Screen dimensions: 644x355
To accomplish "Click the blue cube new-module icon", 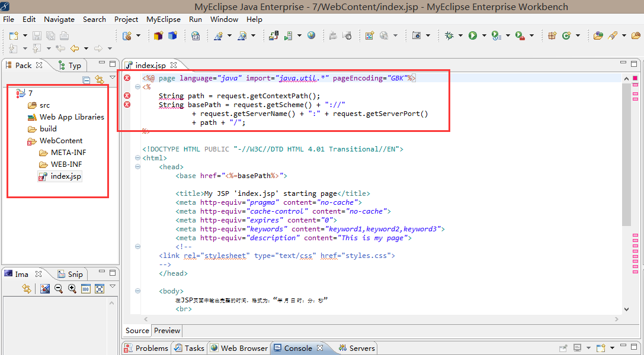I will pyautogui.click(x=172, y=35).
